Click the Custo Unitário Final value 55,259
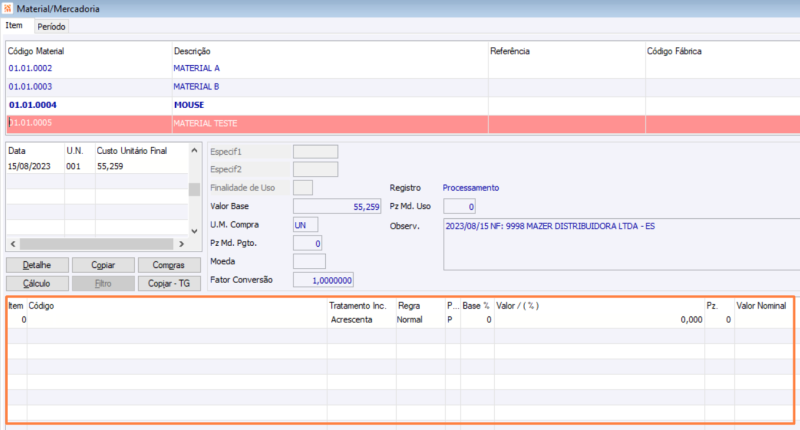This screenshot has height=430, width=800. coord(110,166)
